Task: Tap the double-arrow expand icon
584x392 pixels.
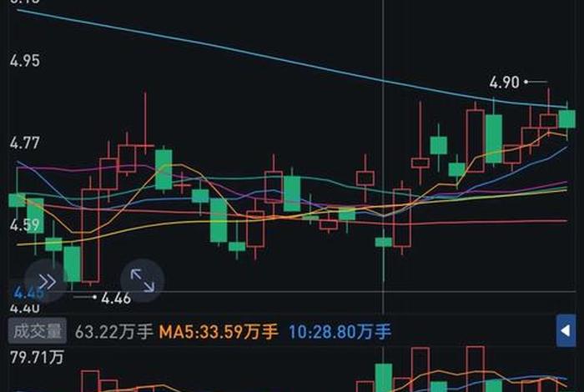Action: pos(46,281)
